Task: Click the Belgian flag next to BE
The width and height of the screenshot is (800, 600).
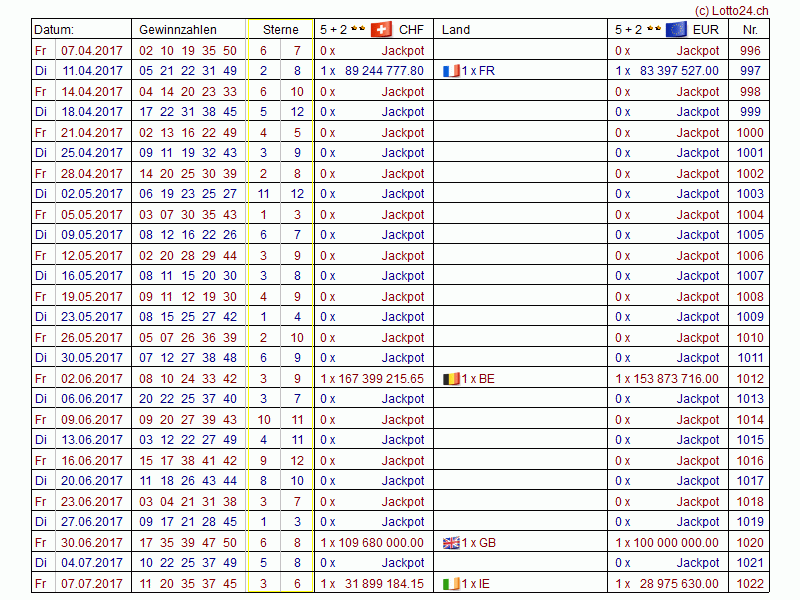Action: (450, 379)
